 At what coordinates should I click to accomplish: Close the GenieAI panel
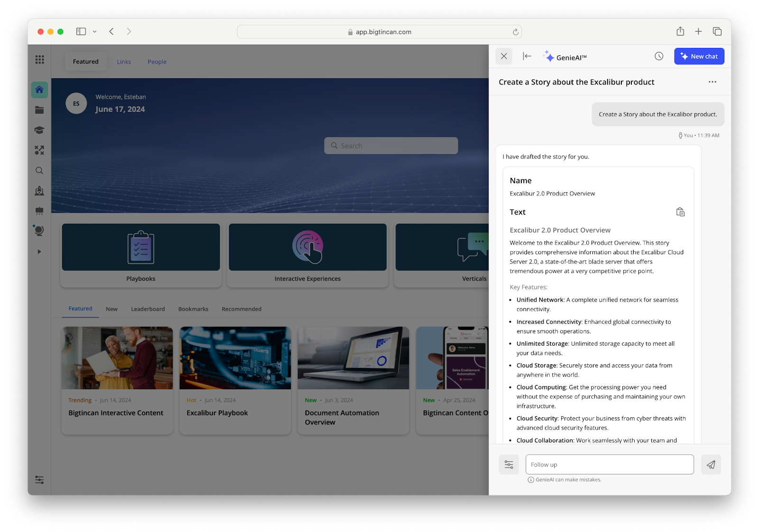click(504, 56)
